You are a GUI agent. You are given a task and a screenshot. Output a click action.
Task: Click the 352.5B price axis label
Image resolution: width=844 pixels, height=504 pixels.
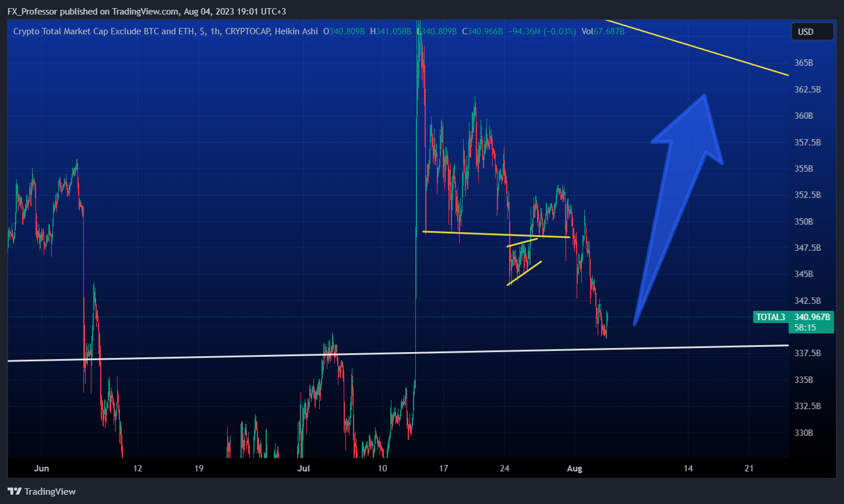click(808, 195)
